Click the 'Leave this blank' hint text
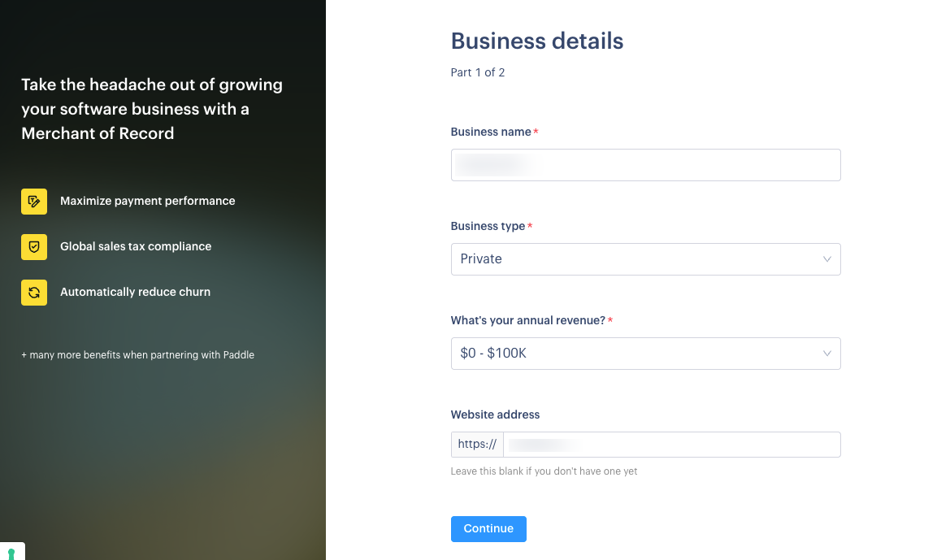This screenshot has height=560, width=937. [544, 471]
